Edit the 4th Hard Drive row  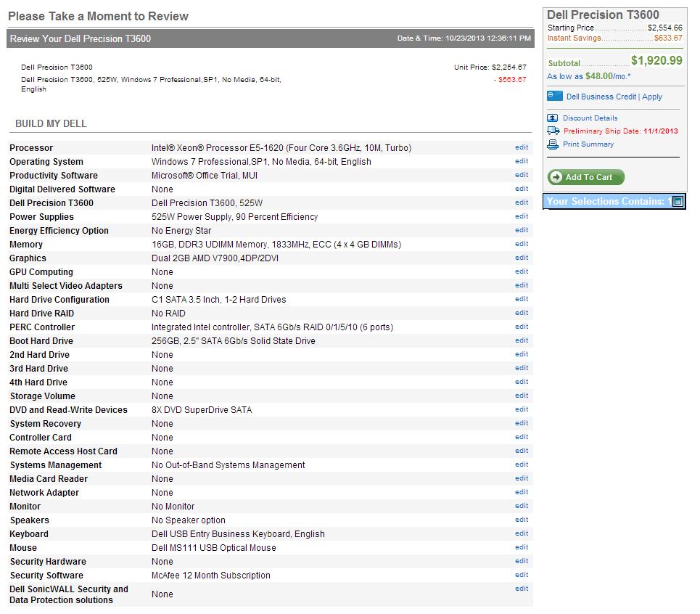tap(522, 382)
